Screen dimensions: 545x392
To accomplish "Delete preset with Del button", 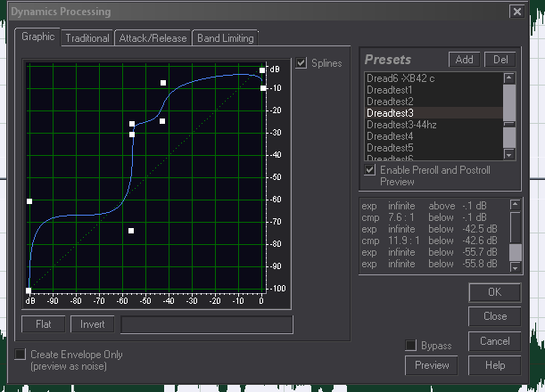I will [x=500, y=60].
